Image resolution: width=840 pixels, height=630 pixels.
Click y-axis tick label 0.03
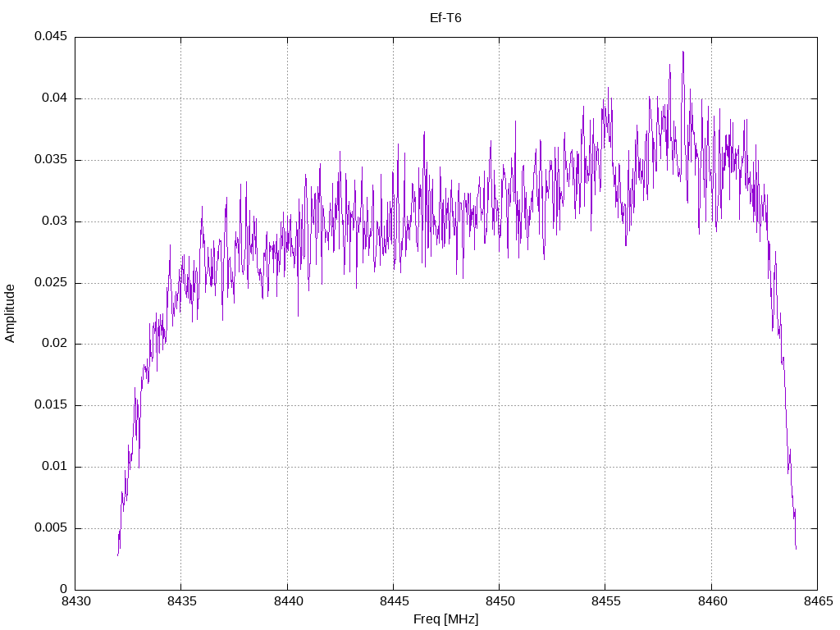click(x=55, y=221)
